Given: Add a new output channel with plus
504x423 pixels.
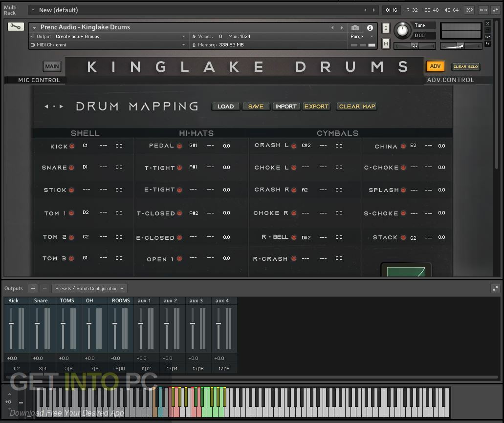Looking at the screenshot, I should point(33,288).
